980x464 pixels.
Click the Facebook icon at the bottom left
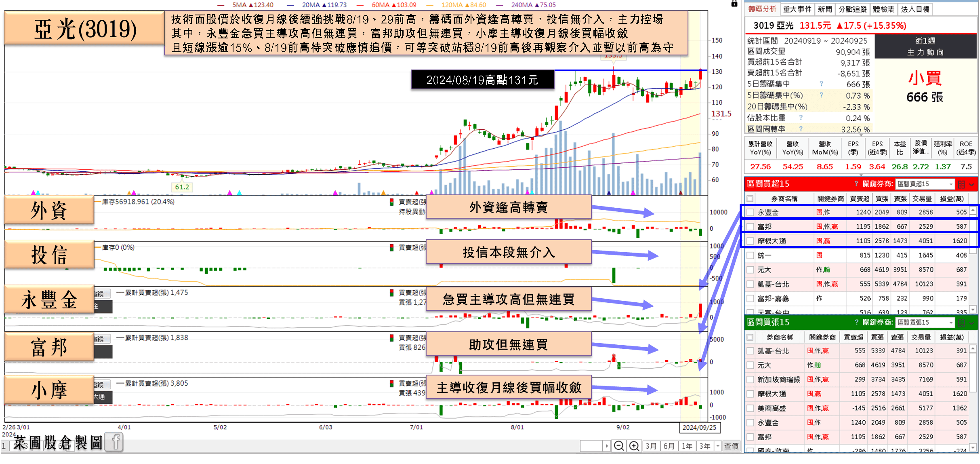coord(115,442)
